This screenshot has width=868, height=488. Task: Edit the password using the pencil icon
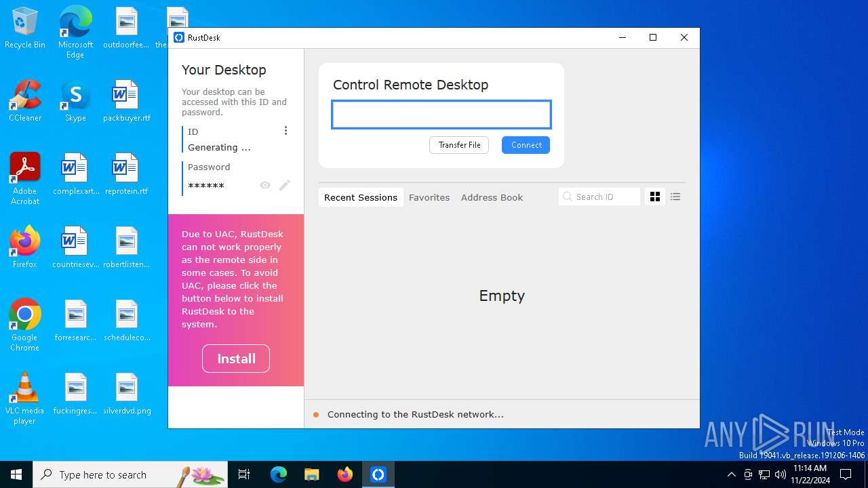pyautogui.click(x=285, y=185)
